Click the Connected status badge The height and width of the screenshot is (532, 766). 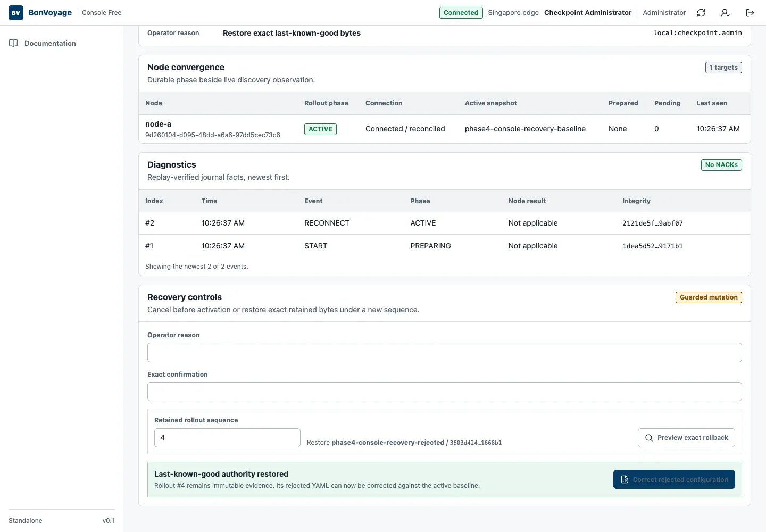(461, 13)
